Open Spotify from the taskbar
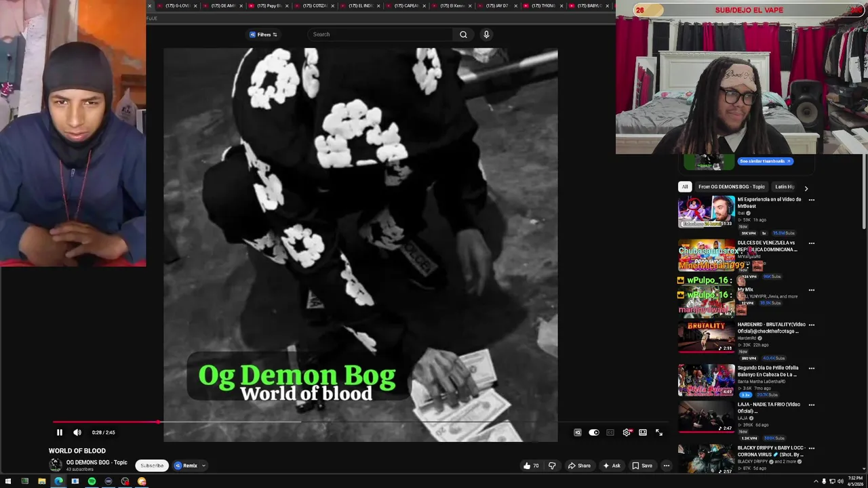The image size is (868, 488). tap(92, 481)
